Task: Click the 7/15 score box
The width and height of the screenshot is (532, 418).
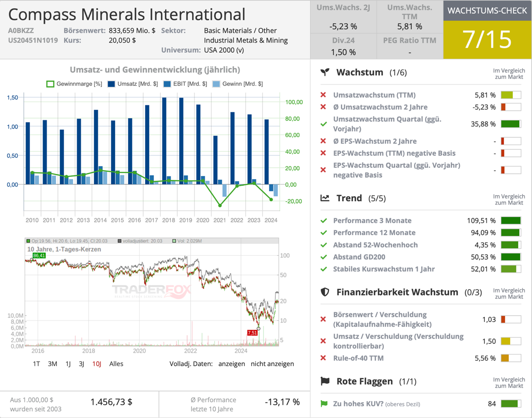Action: pyautogui.click(x=487, y=40)
